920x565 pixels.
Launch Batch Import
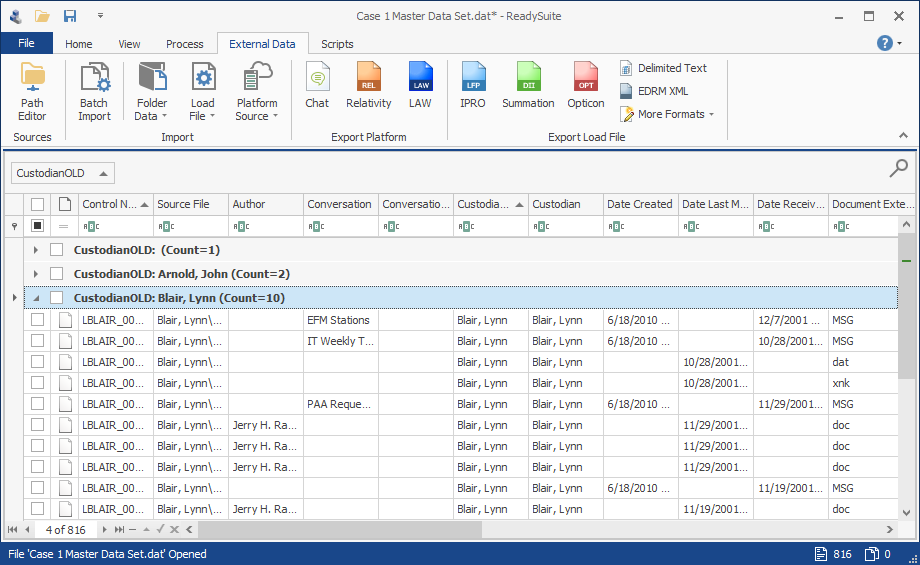(94, 92)
